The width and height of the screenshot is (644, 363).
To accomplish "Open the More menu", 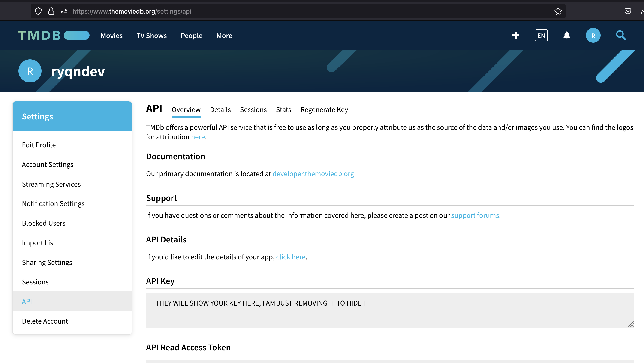I will (224, 36).
